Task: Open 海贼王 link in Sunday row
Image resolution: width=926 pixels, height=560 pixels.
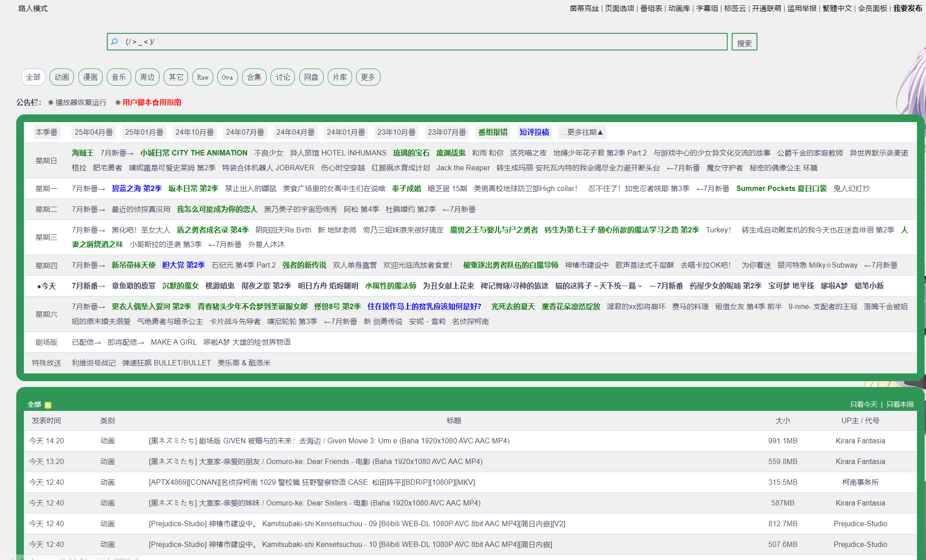Action: click(x=83, y=153)
